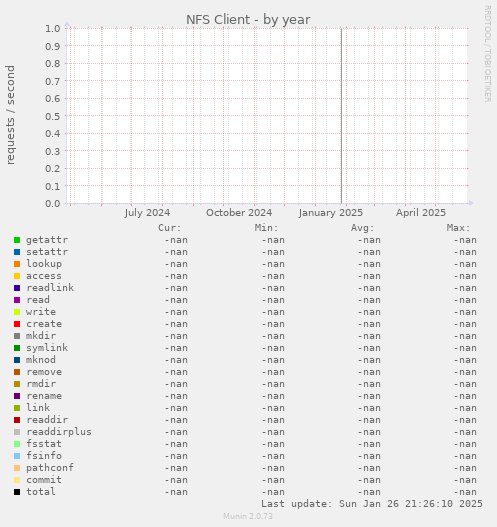Click the Cur: column header
This screenshot has height=527, width=497.
click(170, 228)
